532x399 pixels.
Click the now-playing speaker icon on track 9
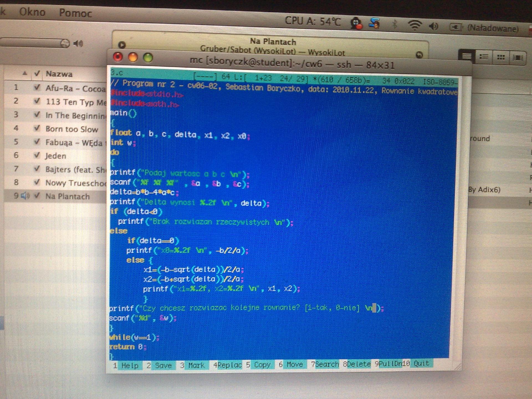coord(25,196)
